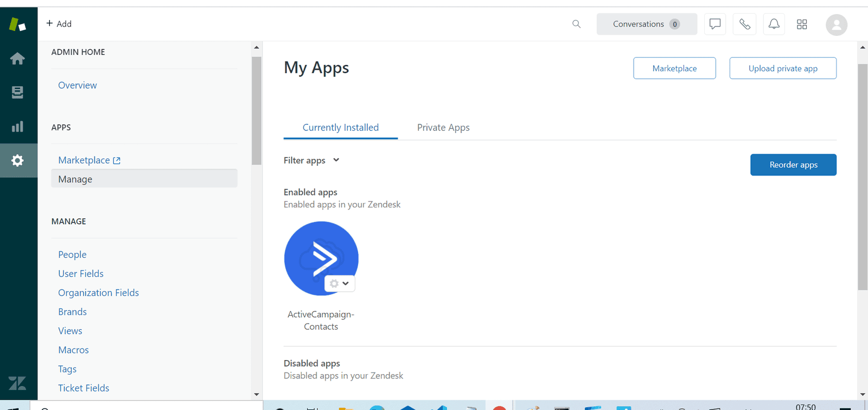Viewport: 868px width, 410px height.
Task: Open Organization Fields link
Action: click(x=99, y=293)
